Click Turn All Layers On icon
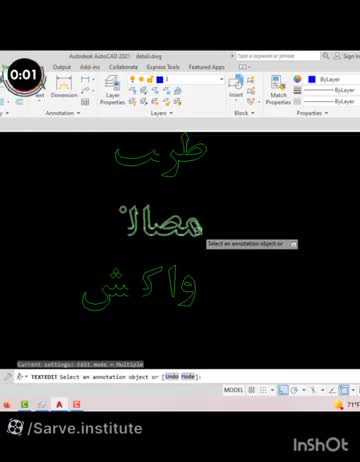360x462 pixels. tap(133, 101)
